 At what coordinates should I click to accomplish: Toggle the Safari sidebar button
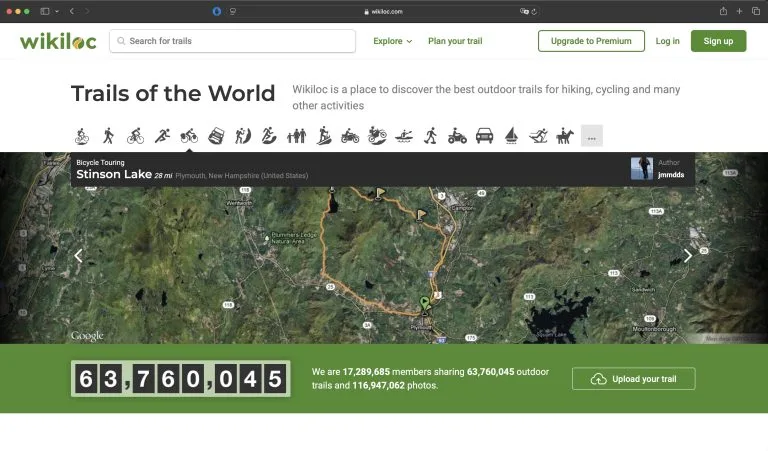click(x=45, y=11)
